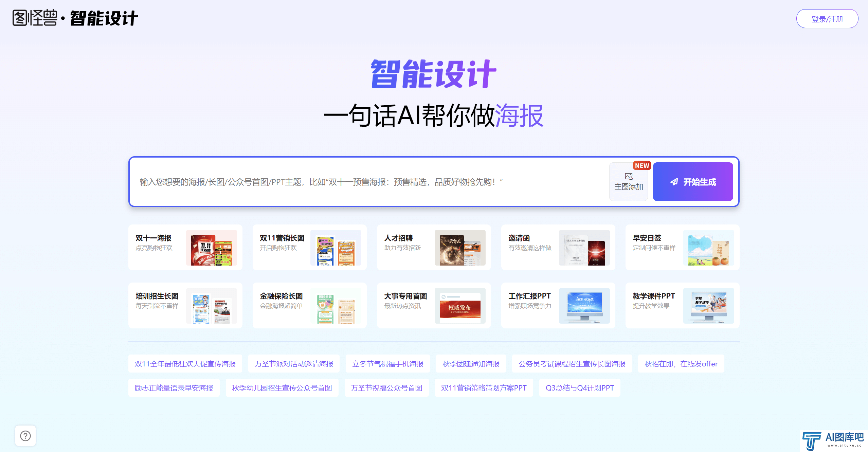The height and width of the screenshot is (452, 868).
Task: Choose the 秋季团建通知海报 suggestion
Action: (x=471, y=364)
